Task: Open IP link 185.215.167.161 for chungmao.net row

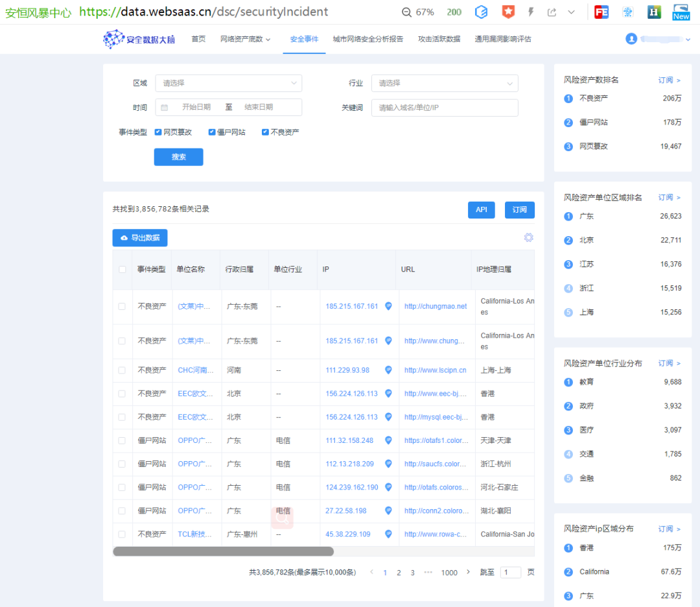Action: point(352,306)
